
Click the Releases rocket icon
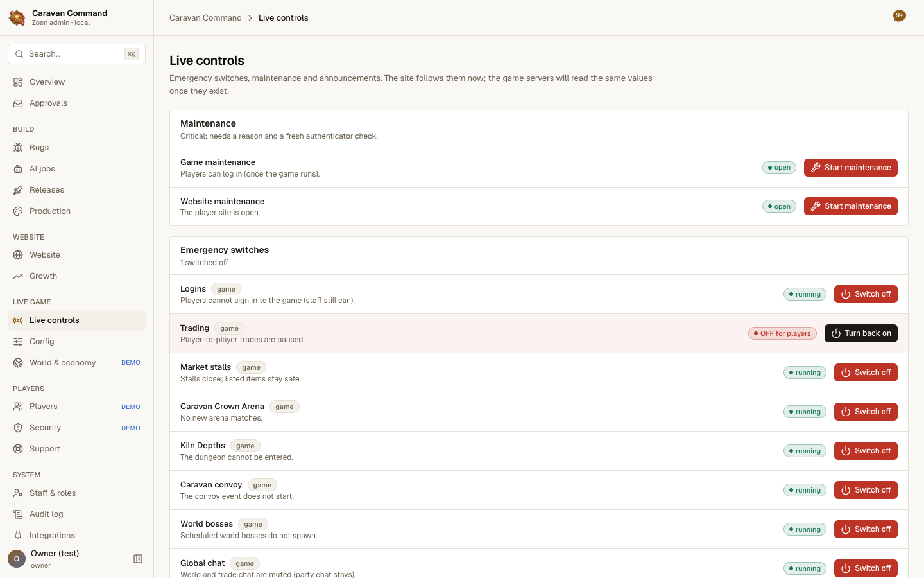click(18, 190)
